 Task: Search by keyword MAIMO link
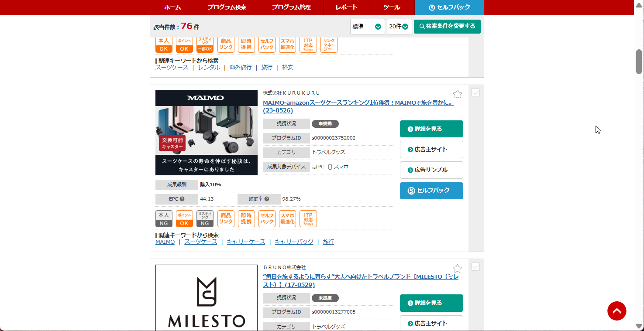(x=165, y=242)
